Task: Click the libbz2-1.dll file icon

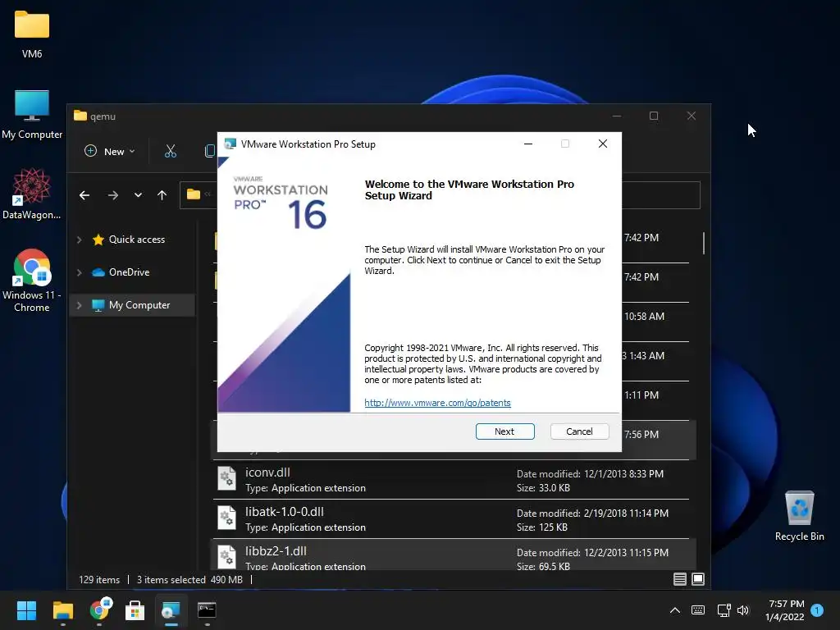Action: coord(226,557)
